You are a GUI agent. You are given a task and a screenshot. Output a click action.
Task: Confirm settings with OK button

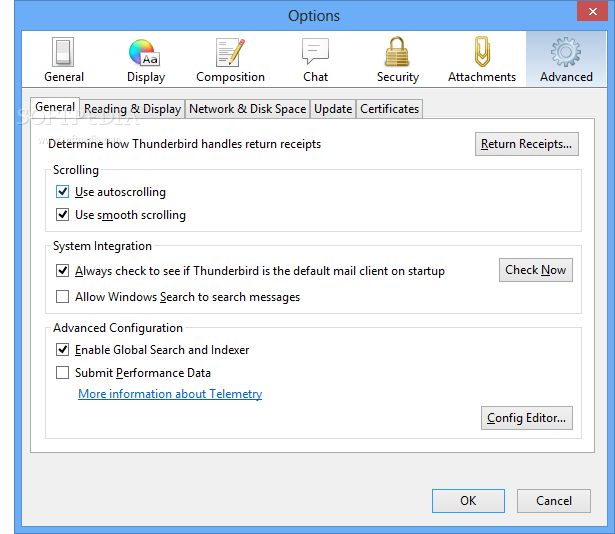tap(468, 501)
